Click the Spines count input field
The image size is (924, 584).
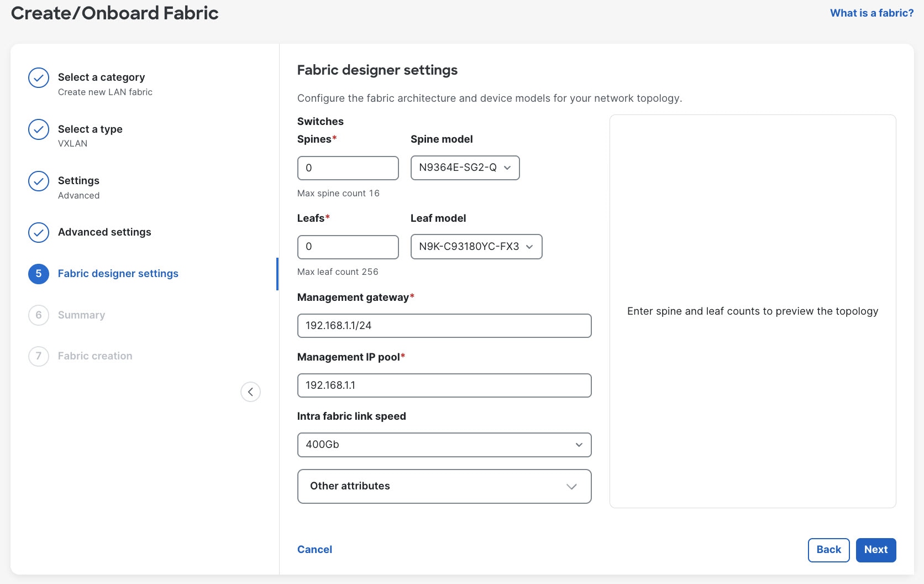(x=348, y=168)
